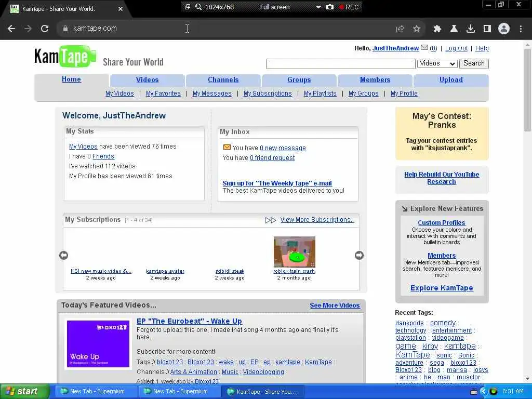
Task: Open the downloads icon in toolbar
Action: point(471,29)
